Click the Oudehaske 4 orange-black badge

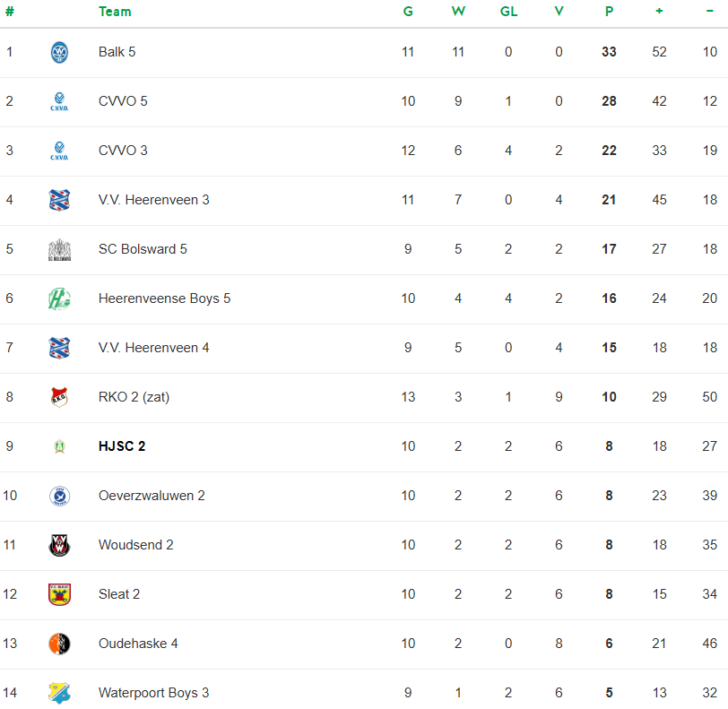click(59, 644)
